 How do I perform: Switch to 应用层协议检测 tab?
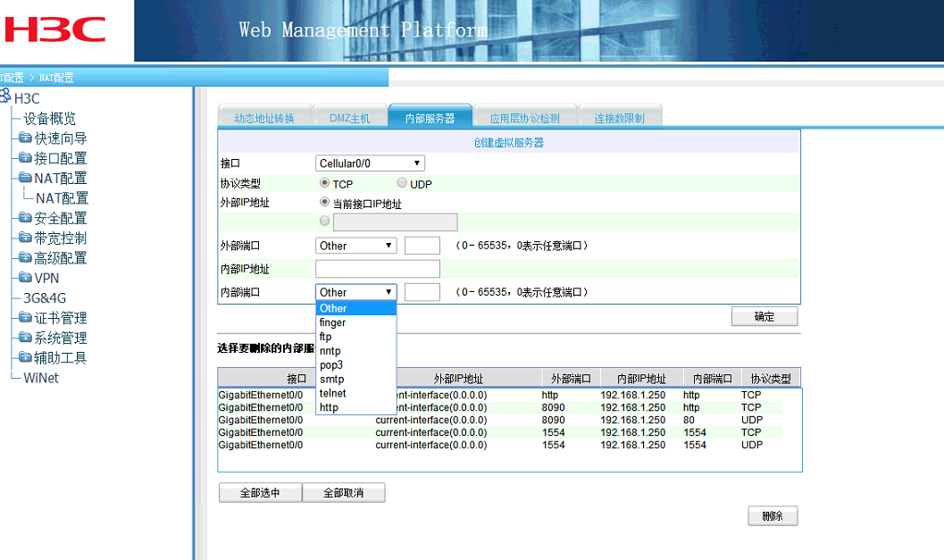525,118
